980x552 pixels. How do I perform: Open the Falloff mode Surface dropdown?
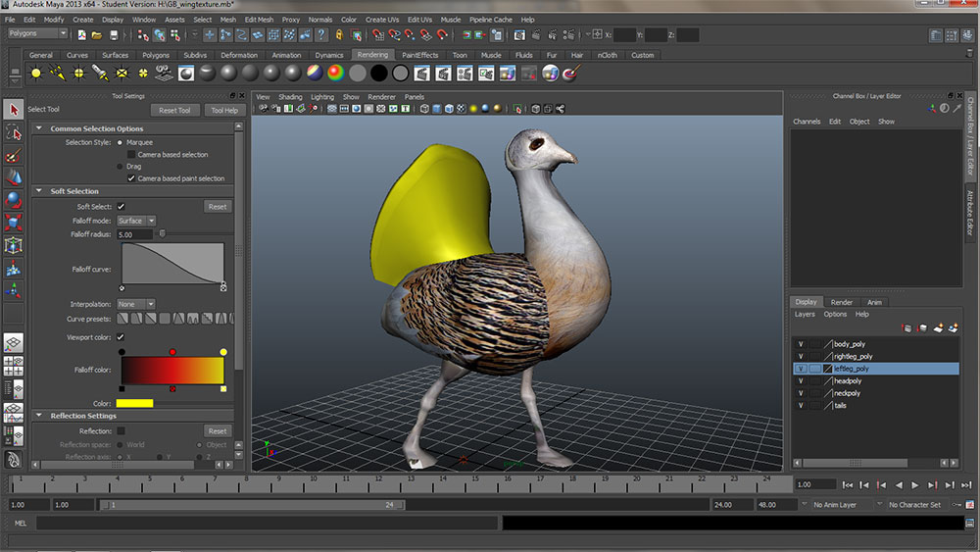pyautogui.click(x=136, y=221)
